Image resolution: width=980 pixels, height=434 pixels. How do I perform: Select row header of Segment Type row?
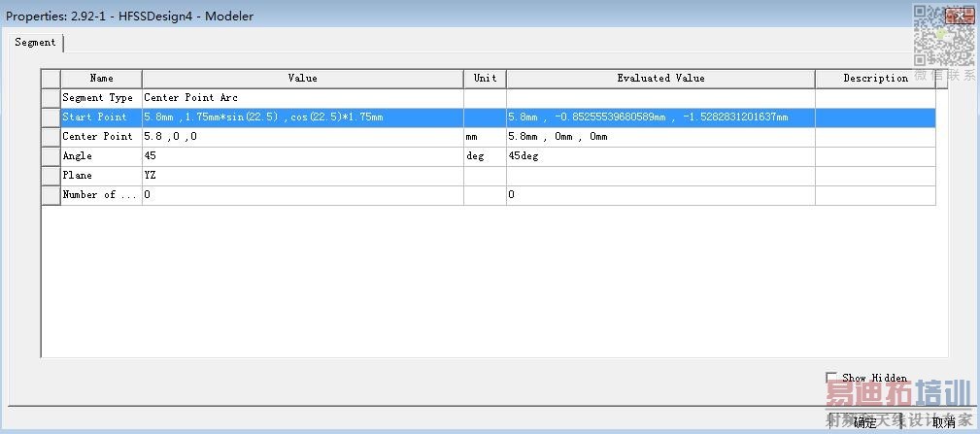pyautogui.click(x=51, y=98)
